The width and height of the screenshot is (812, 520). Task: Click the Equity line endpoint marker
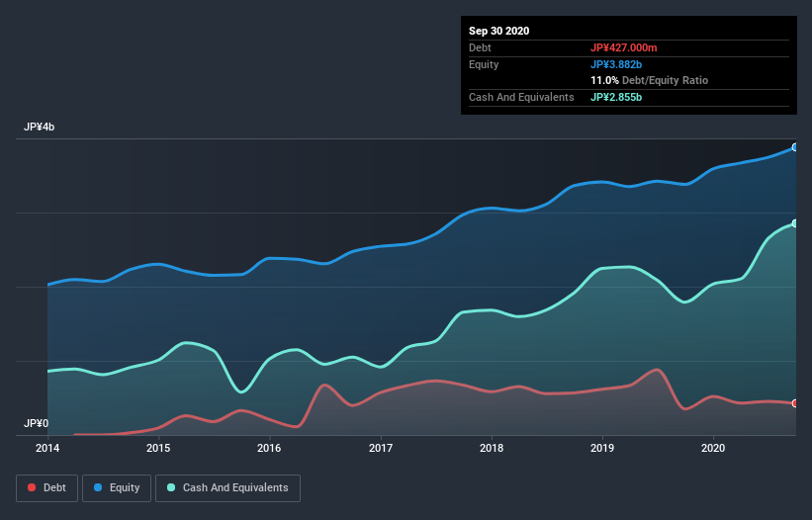[x=795, y=147]
